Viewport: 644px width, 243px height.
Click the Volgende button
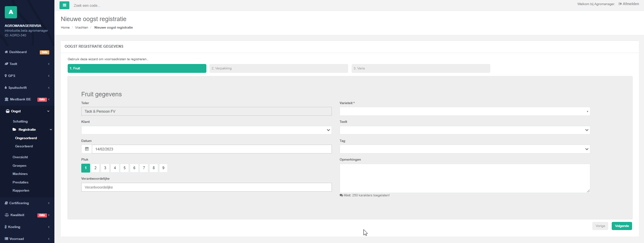[x=622, y=226]
